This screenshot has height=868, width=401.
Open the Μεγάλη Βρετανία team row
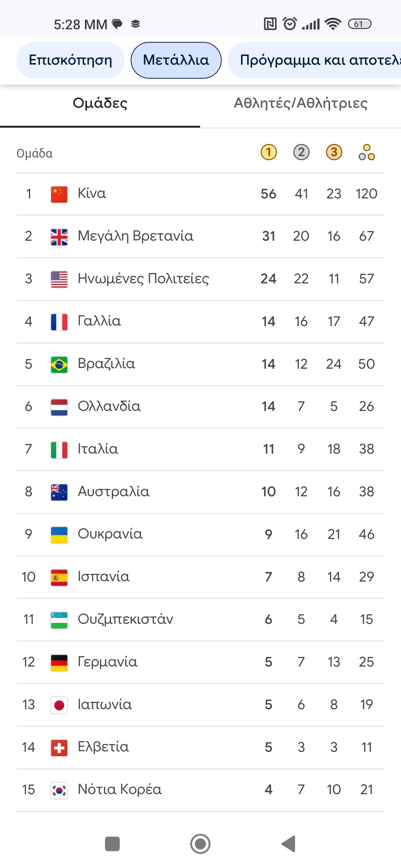pos(200,236)
